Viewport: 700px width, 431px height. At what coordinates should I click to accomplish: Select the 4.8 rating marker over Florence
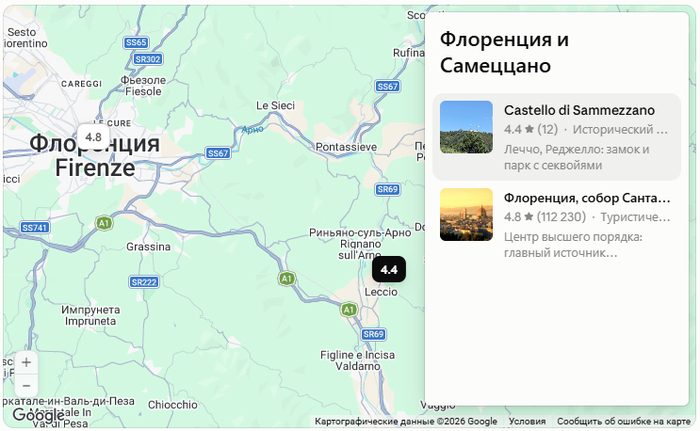93,137
